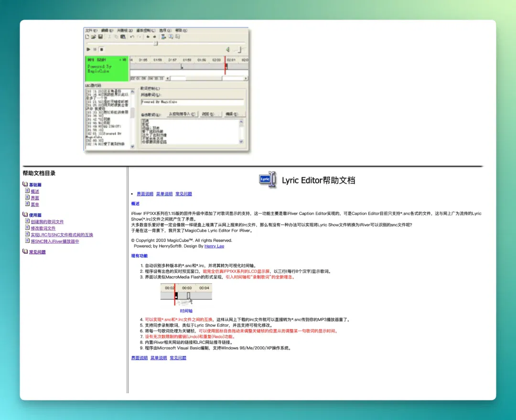
Task: Click the Redo arrow icon
Action: 139,37
